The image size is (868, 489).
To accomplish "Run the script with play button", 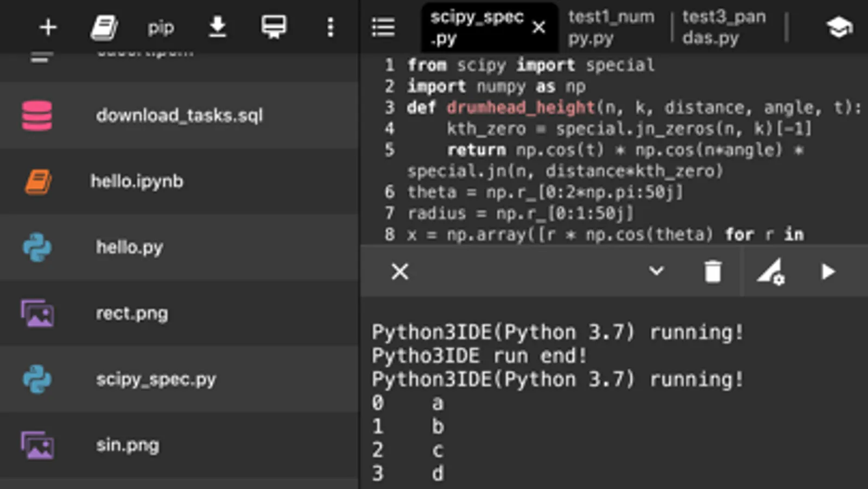I will 828,271.
